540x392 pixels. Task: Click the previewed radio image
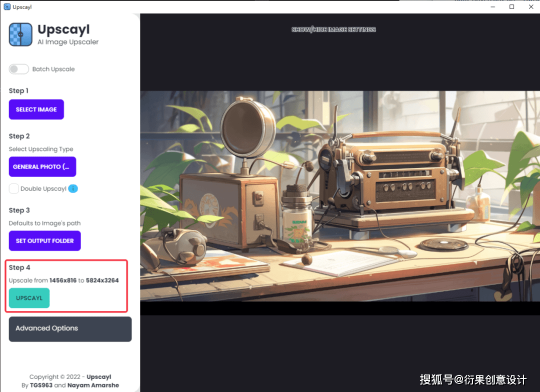pyautogui.click(x=340, y=196)
